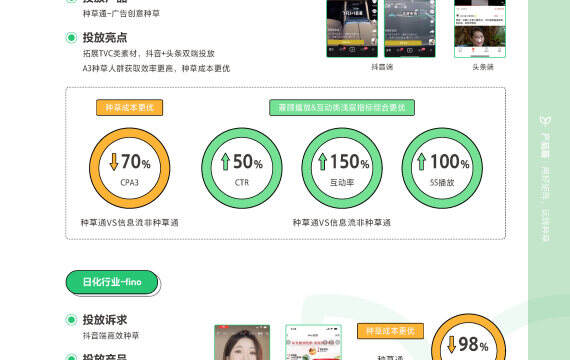Click the 互动率 ring chart

click(342, 168)
